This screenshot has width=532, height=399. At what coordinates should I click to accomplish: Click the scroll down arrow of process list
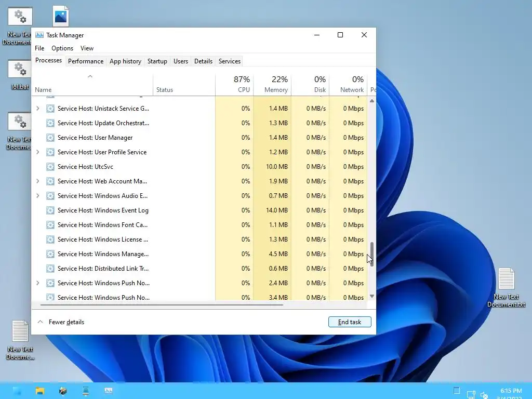pyautogui.click(x=372, y=296)
